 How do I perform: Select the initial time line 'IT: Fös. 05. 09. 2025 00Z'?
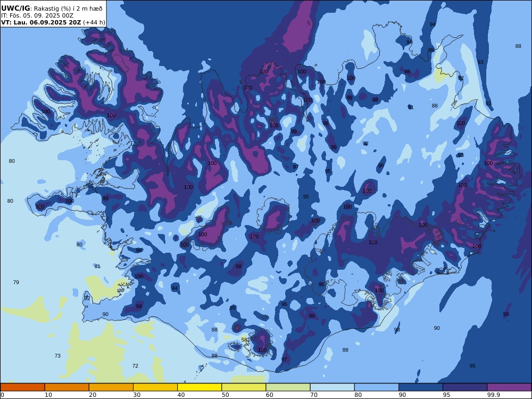[x=37, y=15]
